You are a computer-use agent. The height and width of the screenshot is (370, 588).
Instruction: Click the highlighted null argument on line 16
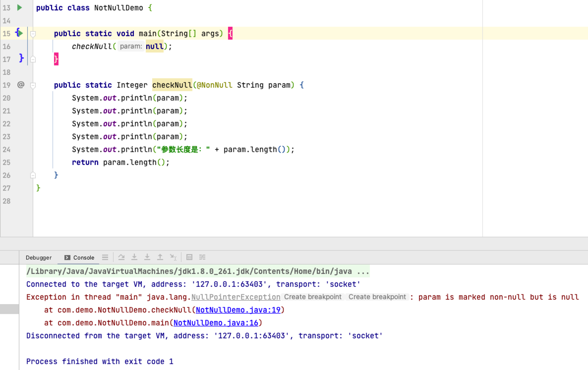pyautogui.click(x=154, y=46)
